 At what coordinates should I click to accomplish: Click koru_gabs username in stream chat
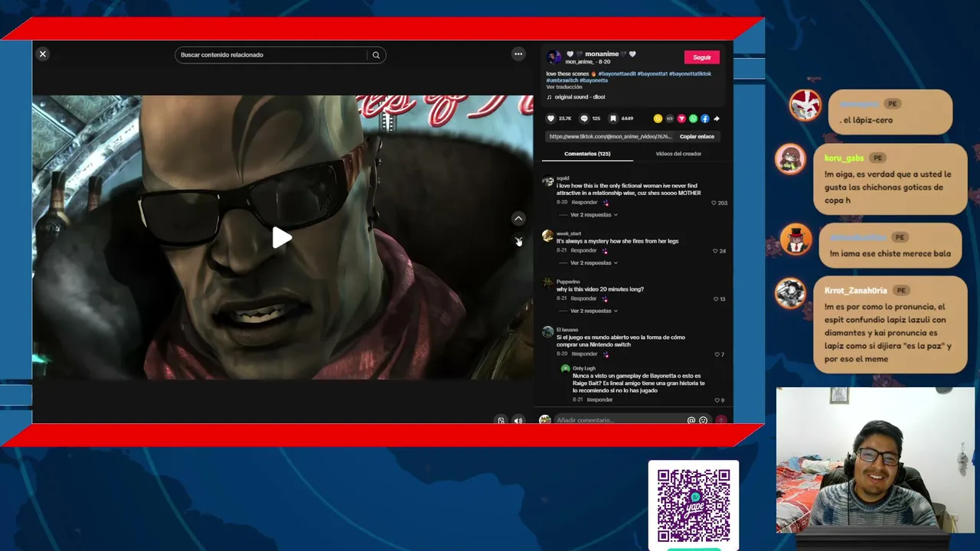[844, 158]
